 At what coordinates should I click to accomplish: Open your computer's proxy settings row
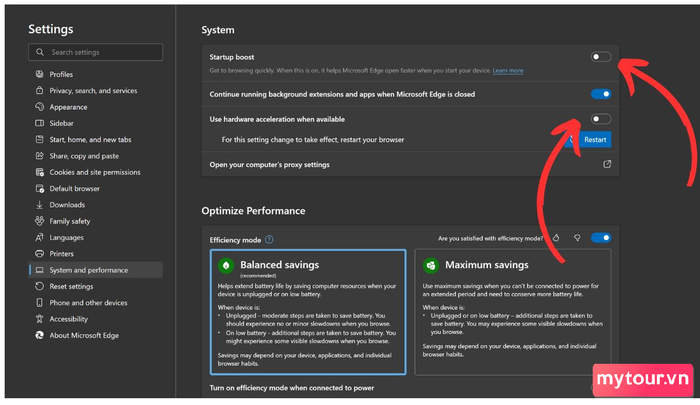point(410,164)
